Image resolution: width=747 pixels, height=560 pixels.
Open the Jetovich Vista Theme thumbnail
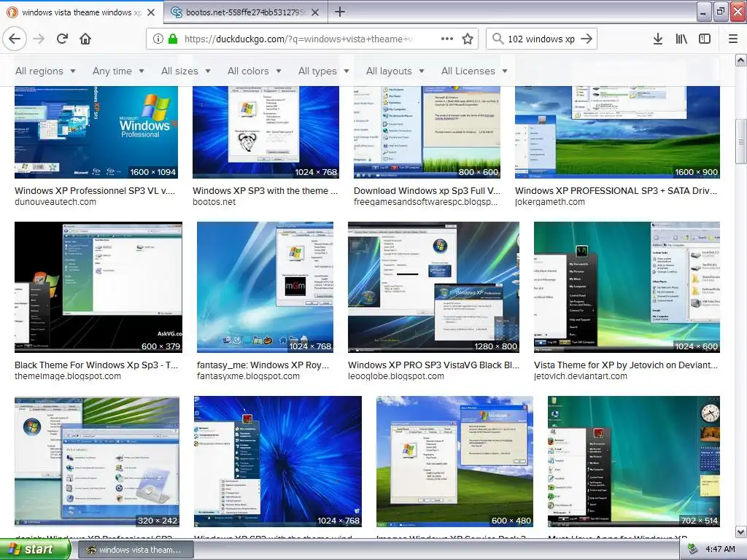627,287
